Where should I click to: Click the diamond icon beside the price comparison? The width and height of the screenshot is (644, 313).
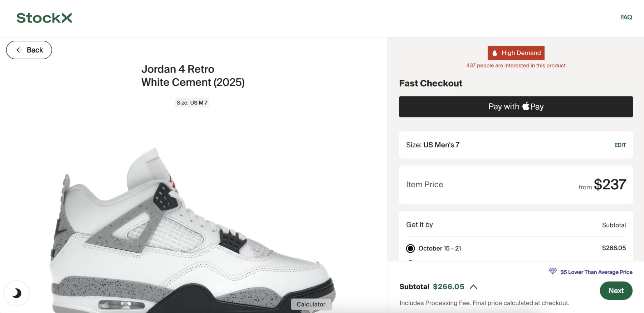(x=553, y=272)
